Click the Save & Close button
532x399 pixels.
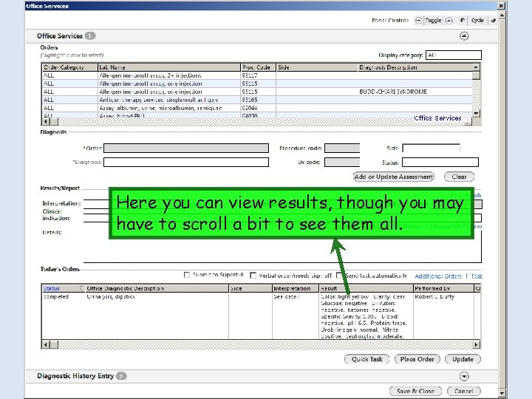coord(415,391)
